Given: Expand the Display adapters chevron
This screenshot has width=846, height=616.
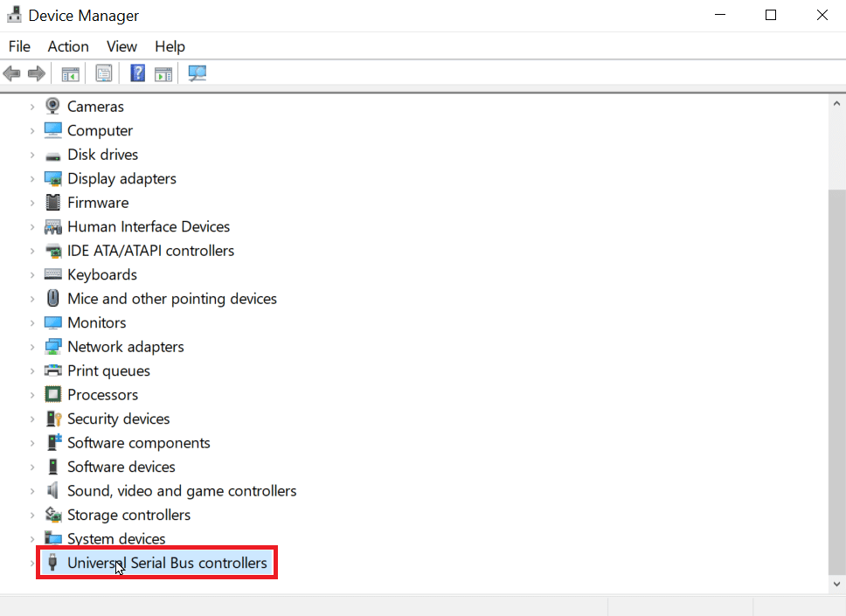Looking at the screenshot, I should point(32,179).
